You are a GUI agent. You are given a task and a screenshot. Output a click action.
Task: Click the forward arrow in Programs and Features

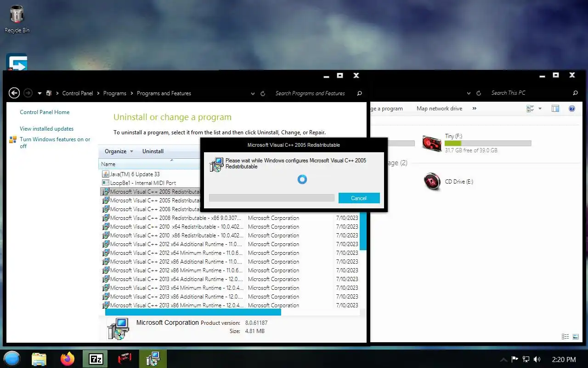(28, 93)
